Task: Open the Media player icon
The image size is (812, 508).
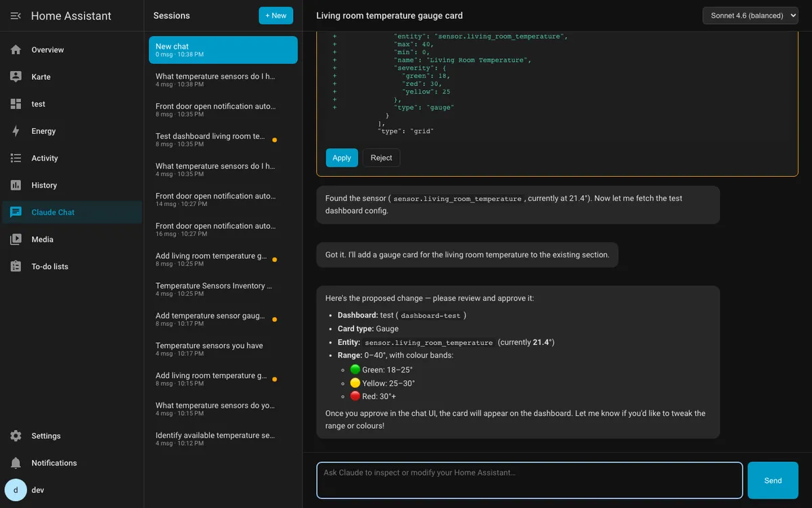Action: click(16, 239)
